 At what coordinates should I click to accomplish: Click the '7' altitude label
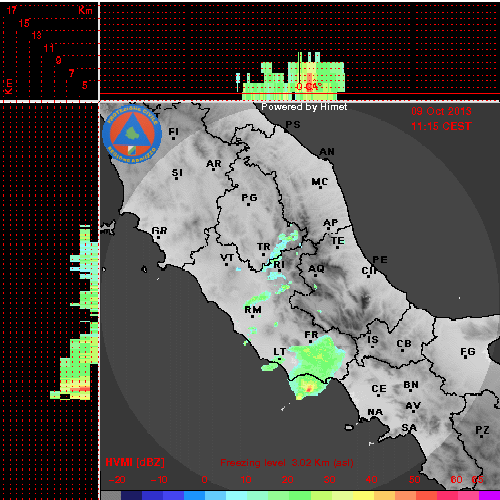point(71,73)
